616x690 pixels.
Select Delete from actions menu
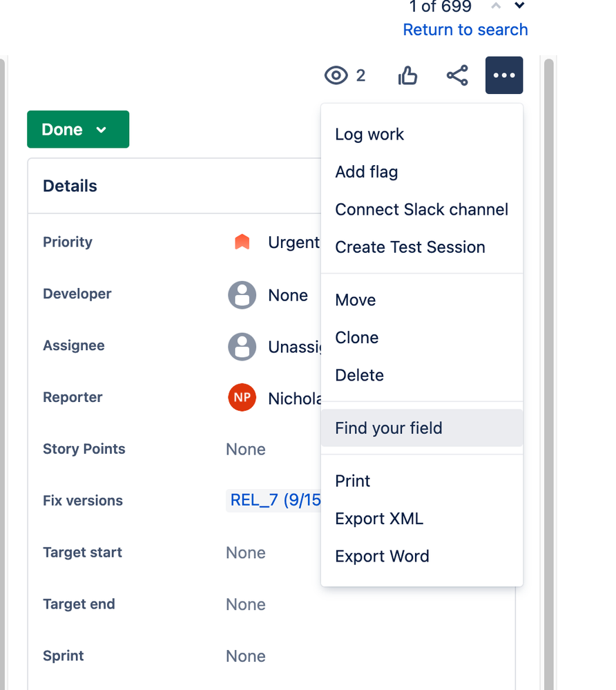(x=422, y=375)
